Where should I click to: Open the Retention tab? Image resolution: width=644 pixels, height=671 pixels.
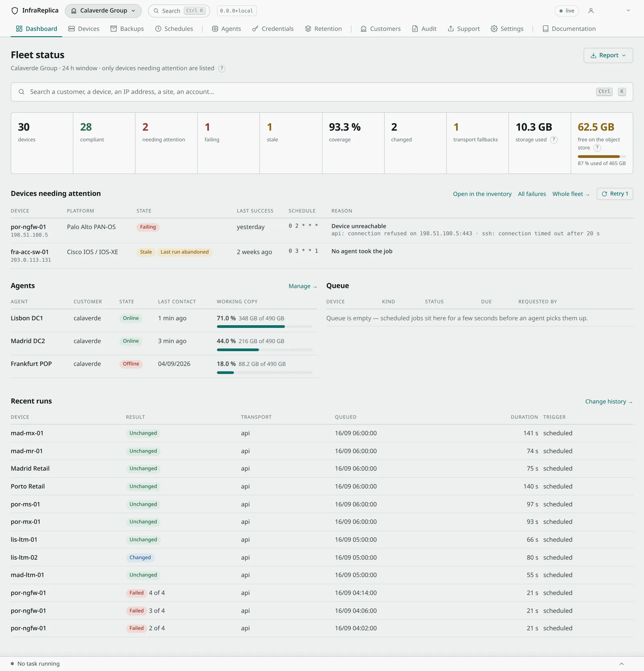(x=324, y=29)
